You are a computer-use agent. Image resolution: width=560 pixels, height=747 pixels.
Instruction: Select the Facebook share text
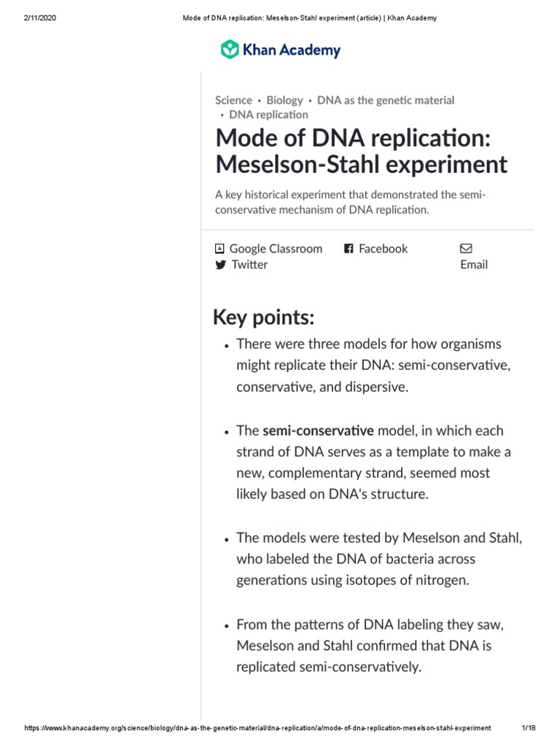coord(383,249)
